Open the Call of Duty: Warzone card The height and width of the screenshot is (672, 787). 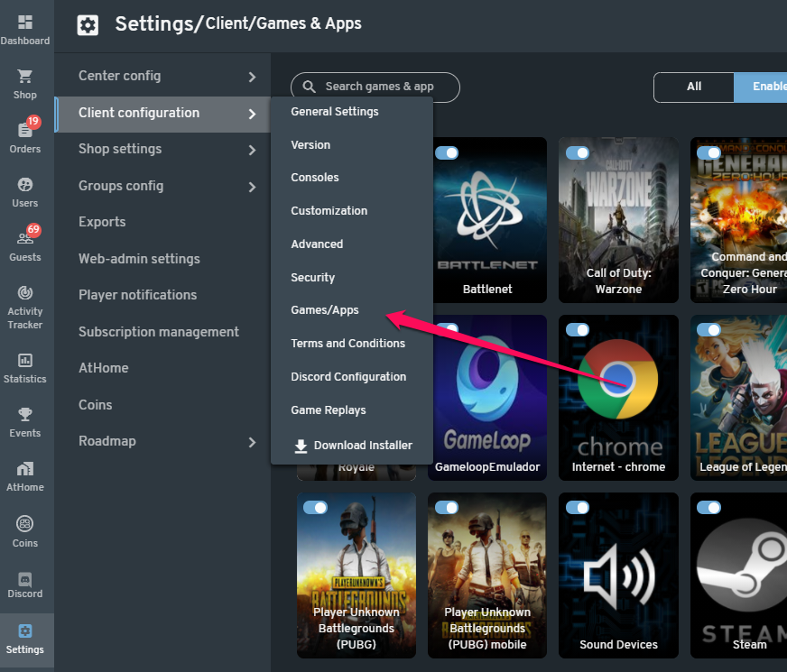[618, 220]
